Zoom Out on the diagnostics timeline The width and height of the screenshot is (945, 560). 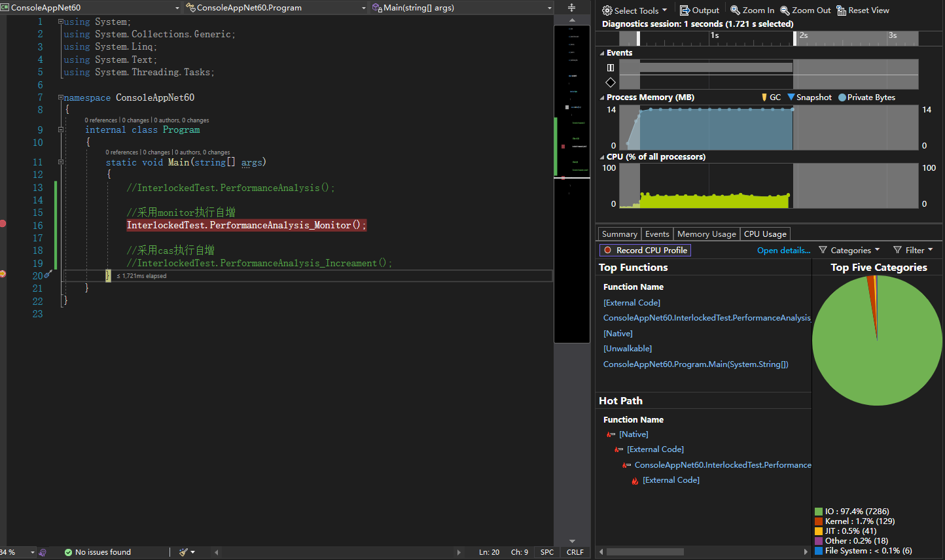point(806,10)
